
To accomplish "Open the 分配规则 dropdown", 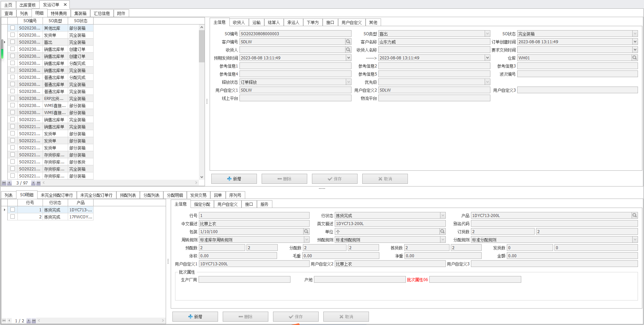I will 635,239.
